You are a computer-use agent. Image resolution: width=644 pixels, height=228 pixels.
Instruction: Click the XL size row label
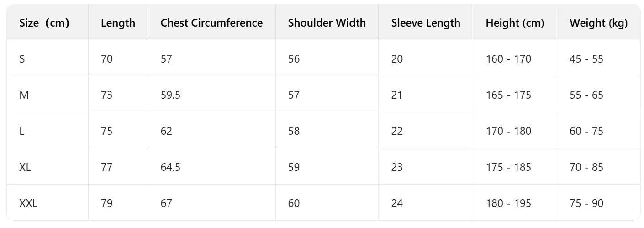coord(25,167)
